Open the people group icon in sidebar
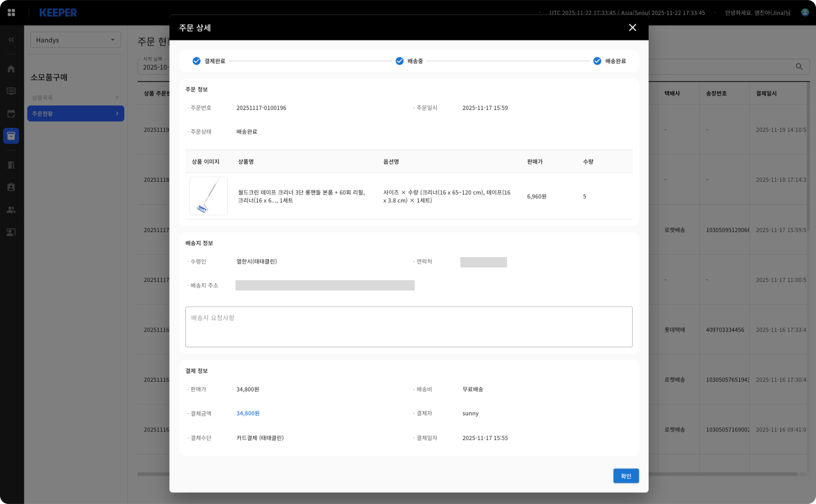This screenshot has height=504, width=816. [11, 210]
